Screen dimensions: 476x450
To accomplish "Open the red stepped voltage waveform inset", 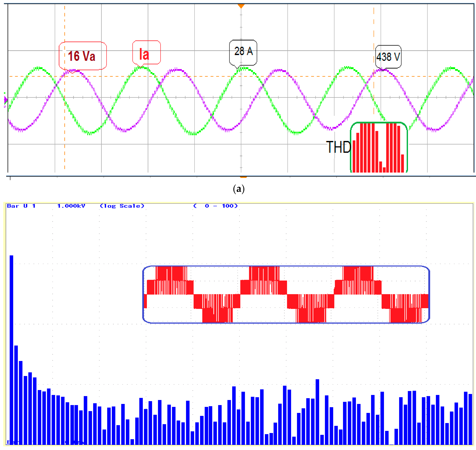I will pos(286,294).
